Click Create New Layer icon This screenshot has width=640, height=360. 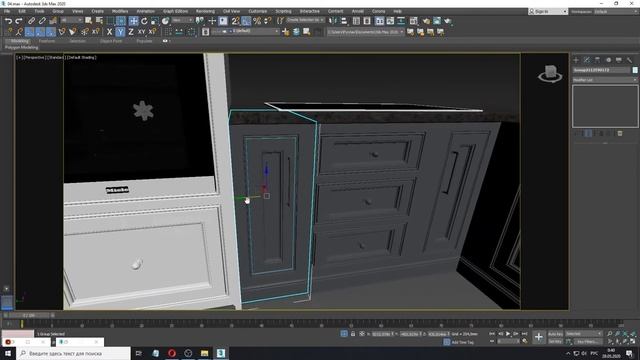click(x=286, y=31)
